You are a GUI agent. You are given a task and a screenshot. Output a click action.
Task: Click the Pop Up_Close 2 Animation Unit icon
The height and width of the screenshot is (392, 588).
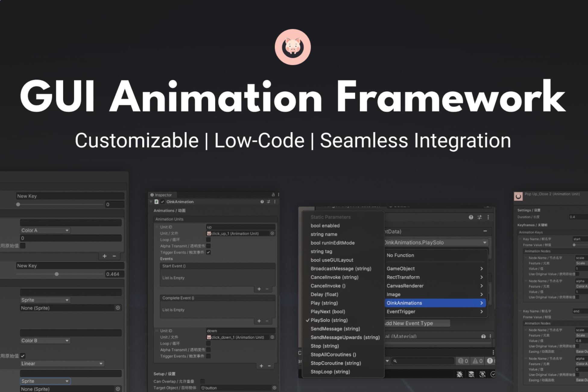pyautogui.click(x=518, y=197)
